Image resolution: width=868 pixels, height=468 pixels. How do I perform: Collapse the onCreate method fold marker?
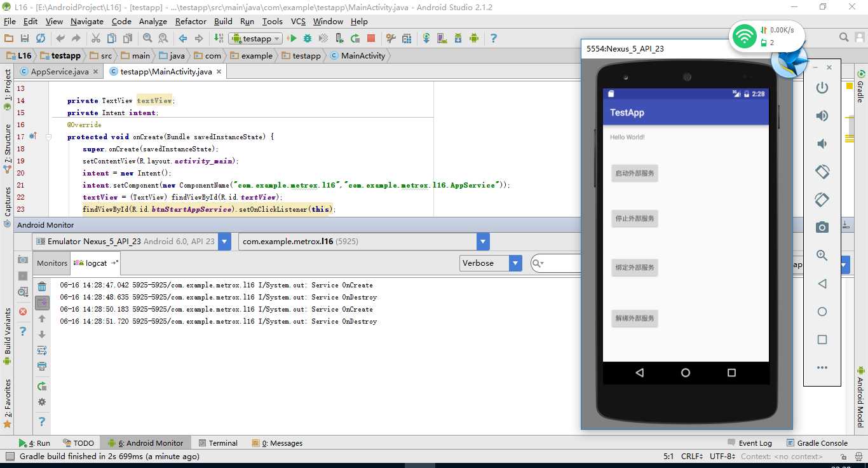(x=48, y=137)
